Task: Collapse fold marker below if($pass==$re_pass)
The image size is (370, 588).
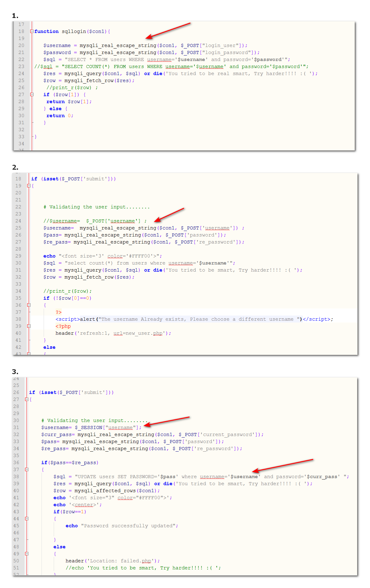Action: coord(27,470)
